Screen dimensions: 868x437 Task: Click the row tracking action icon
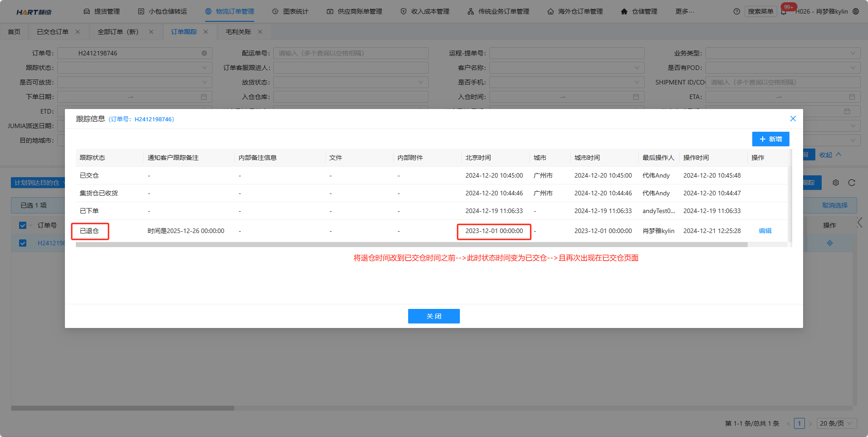click(x=830, y=243)
